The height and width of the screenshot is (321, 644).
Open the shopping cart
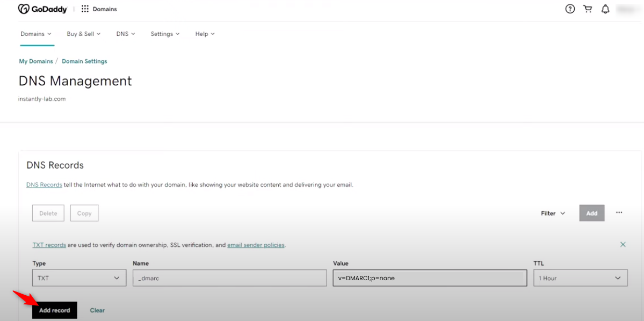pyautogui.click(x=588, y=9)
